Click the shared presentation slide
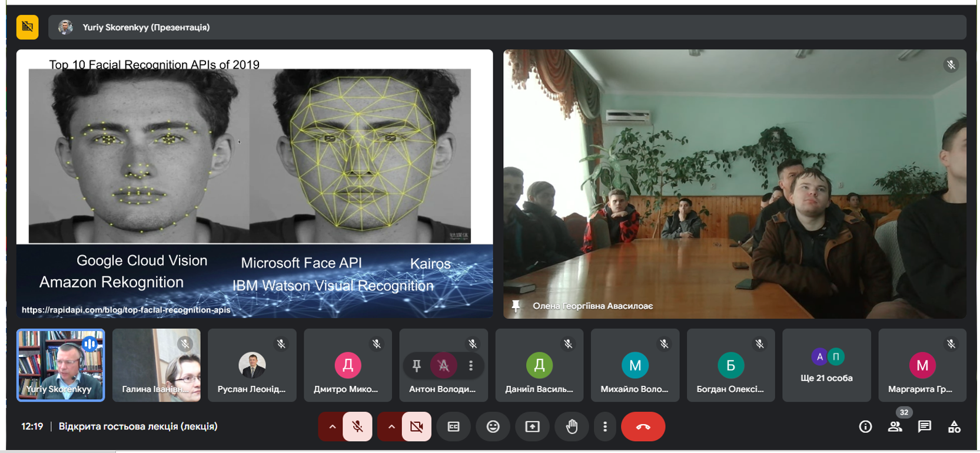Screen dimensions: 980x453 (x=254, y=184)
